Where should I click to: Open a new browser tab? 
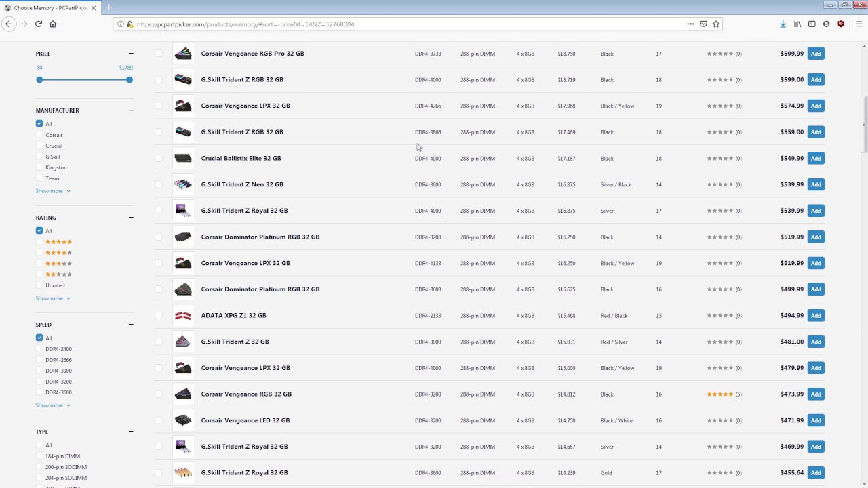pyautogui.click(x=108, y=7)
